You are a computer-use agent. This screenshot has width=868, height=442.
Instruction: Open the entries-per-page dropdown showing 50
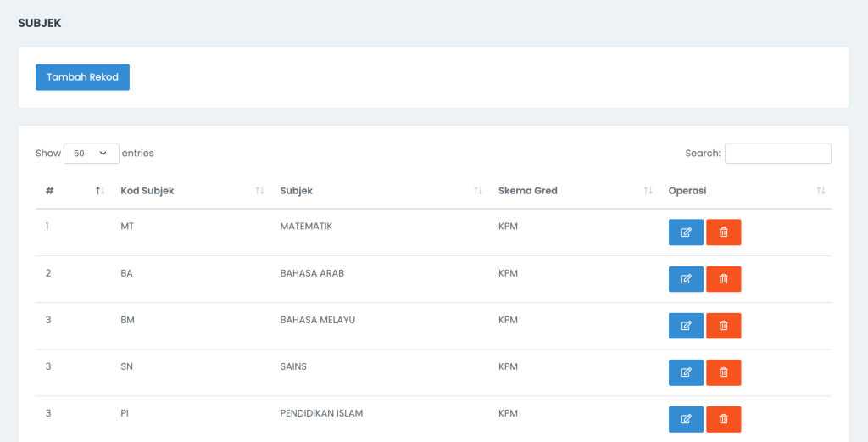pos(92,154)
